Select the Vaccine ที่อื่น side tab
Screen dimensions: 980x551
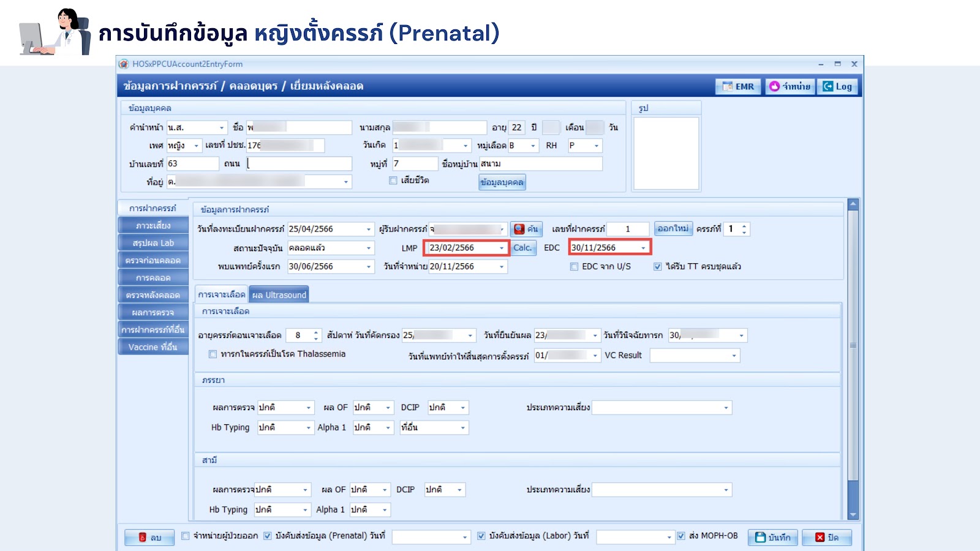tap(153, 347)
